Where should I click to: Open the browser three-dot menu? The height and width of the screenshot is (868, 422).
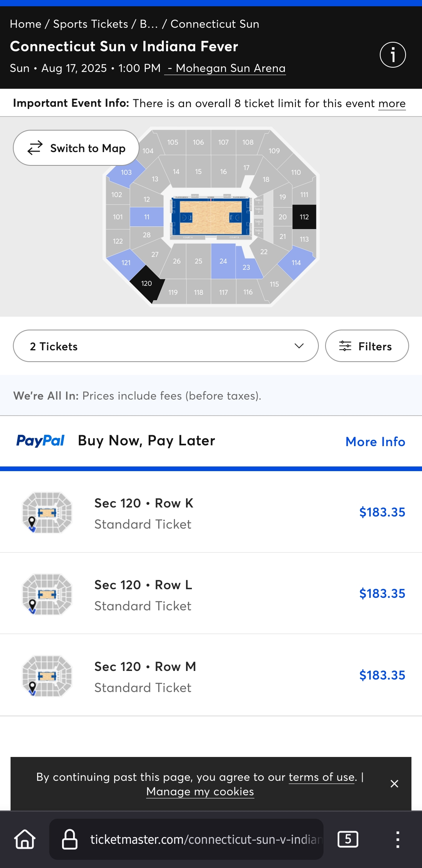click(397, 839)
